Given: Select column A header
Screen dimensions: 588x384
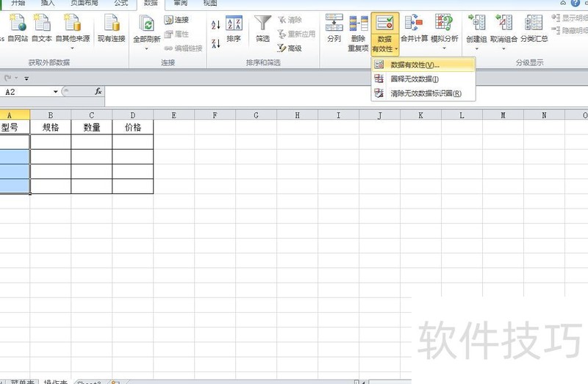Looking at the screenshot, I should [x=15, y=115].
